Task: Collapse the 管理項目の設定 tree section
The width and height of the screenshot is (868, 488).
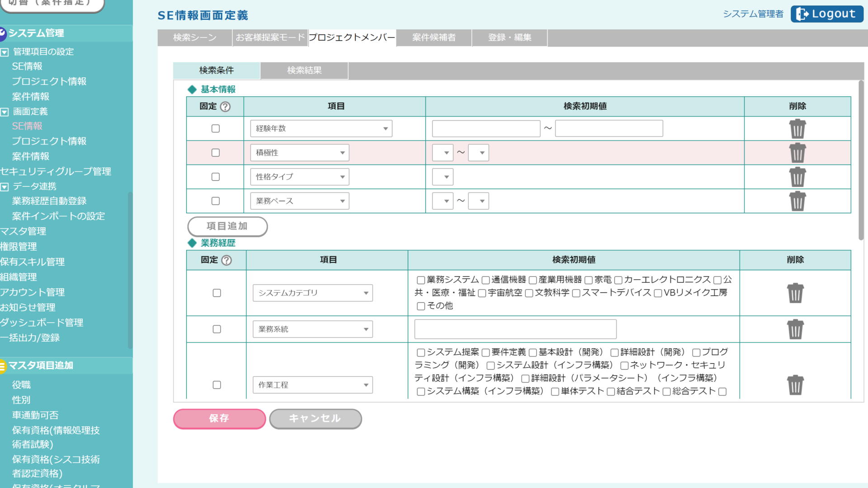Action: pos(5,52)
